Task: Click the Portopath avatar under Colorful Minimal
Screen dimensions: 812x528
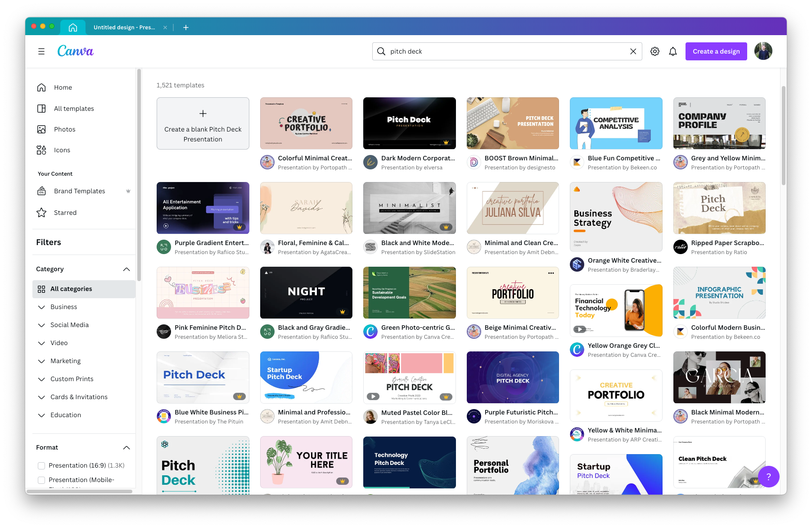Action: pyautogui.click(x=267, y=162)
